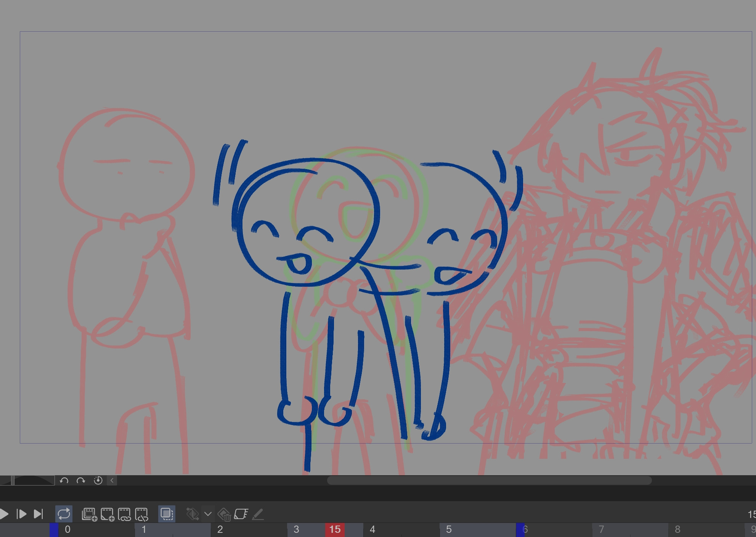Select frame 1 on the timeline ruler

click(144, 530)
